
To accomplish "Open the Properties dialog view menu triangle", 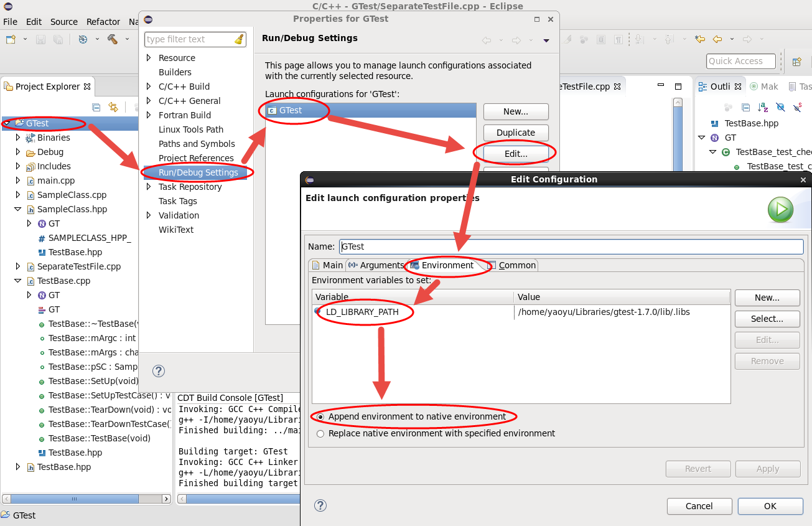I will click(546, 40).
